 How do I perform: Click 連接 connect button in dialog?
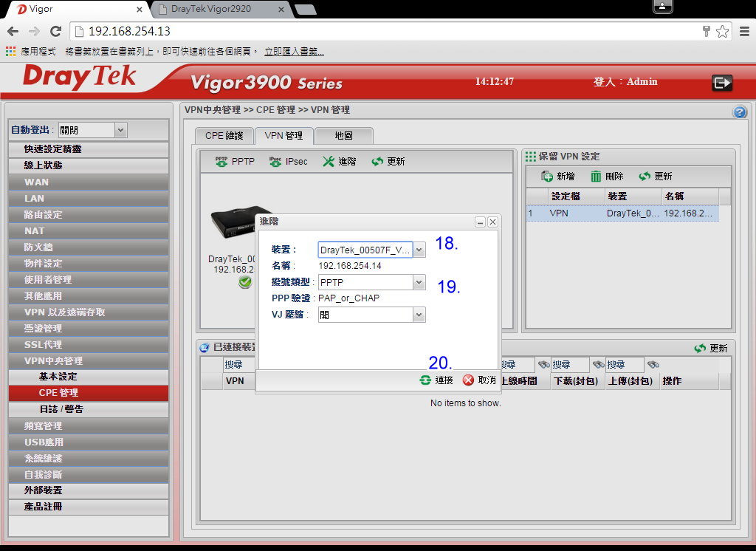[436, 380]
